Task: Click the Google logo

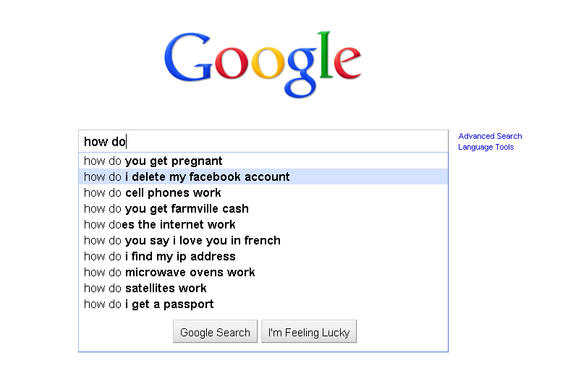Action: coord(263,65)
